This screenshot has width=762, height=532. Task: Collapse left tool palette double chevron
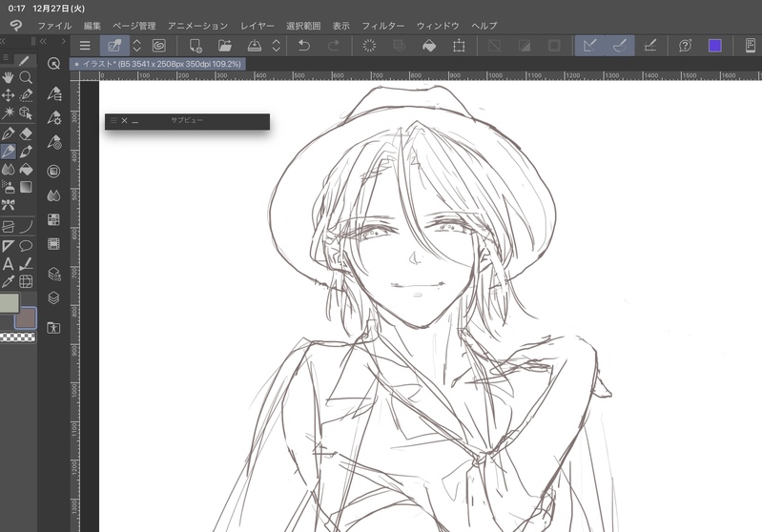(3, 41)
